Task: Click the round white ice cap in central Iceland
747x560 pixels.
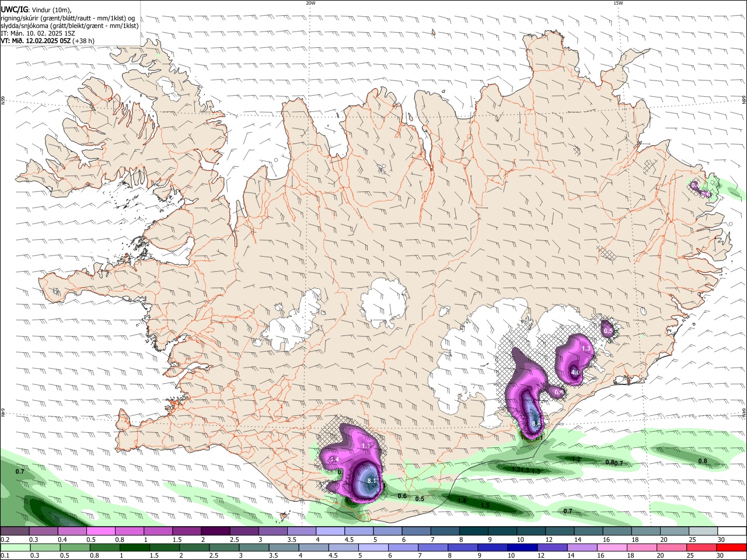Action: pos(383,303)
